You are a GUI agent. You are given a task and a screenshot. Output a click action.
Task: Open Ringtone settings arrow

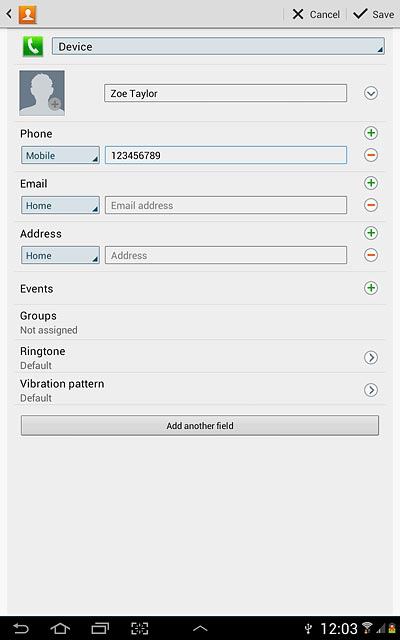[x=371, y=358]
